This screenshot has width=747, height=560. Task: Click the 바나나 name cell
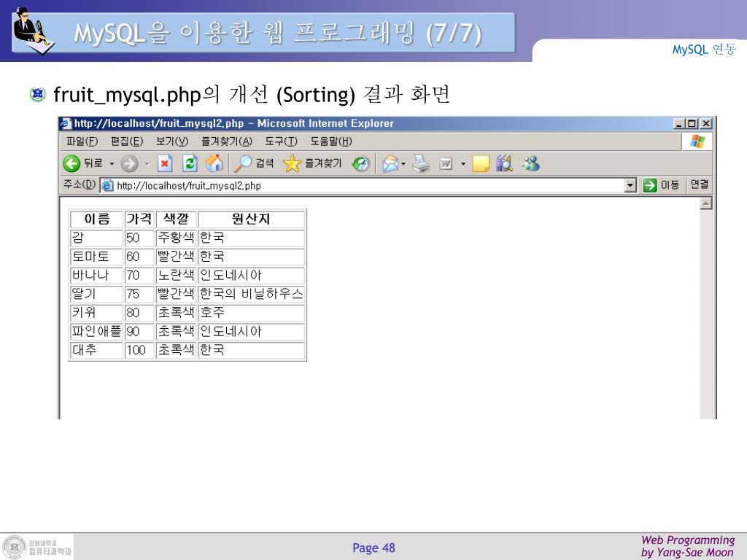point(97,275)
